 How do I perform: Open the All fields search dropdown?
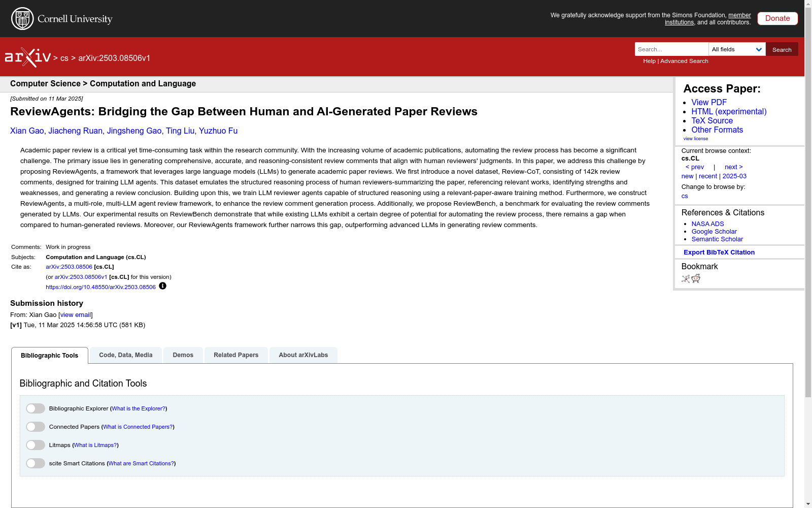coord(737,49)
